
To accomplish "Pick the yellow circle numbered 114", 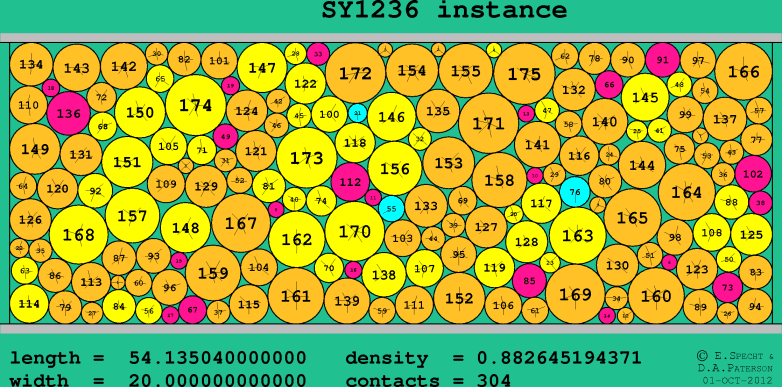I will pyautogui.click(x=29, y=304).
